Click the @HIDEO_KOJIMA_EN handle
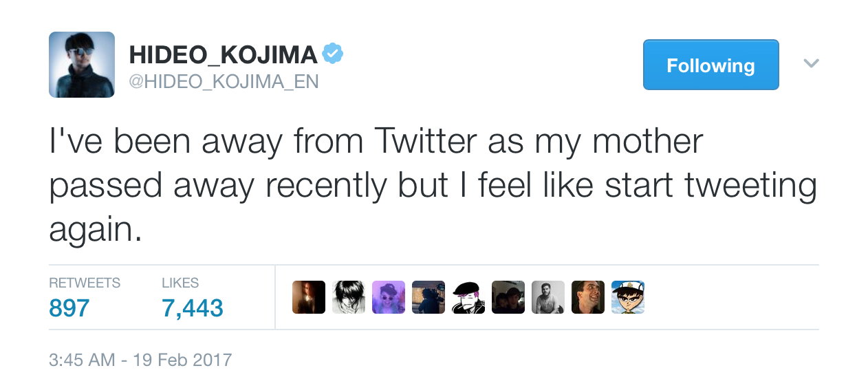Image resolution: width=868 pixels, height=388 pixels. tap(224, 82)
